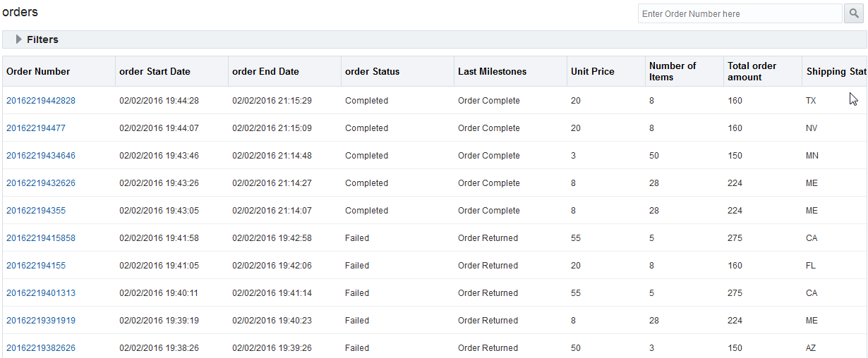
Task: Open order 20162219415858 link
Action: coord(41,238)
